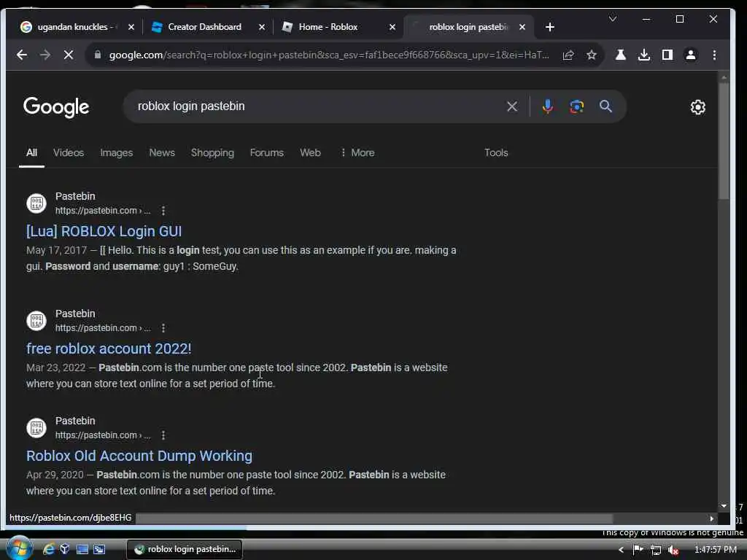
Task: Click Pastebin favicon of free roblox account result
Action: (36, 321)
